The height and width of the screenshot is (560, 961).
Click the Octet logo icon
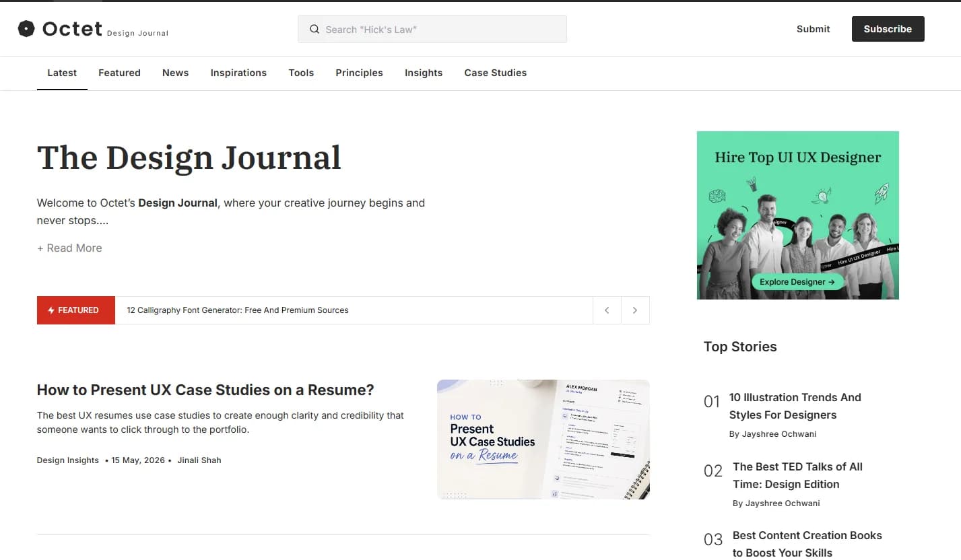pos(26,28)
